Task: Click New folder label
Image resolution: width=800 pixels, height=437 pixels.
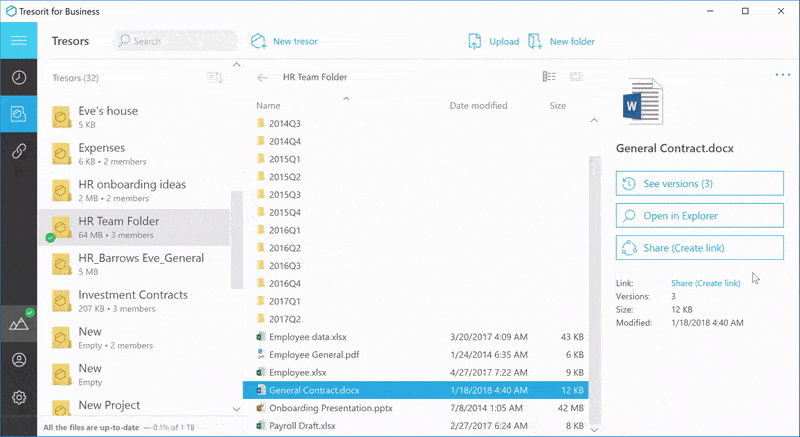Action: click(x=572, y=41)
